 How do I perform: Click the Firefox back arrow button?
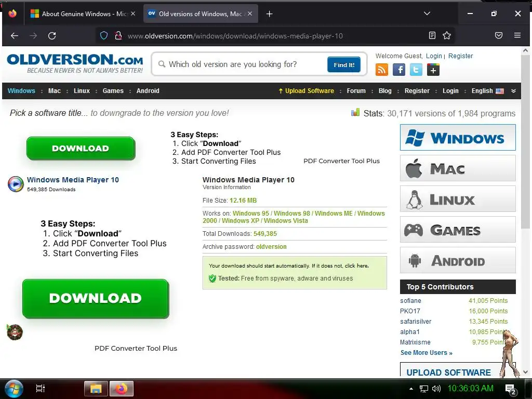point(14,36)
